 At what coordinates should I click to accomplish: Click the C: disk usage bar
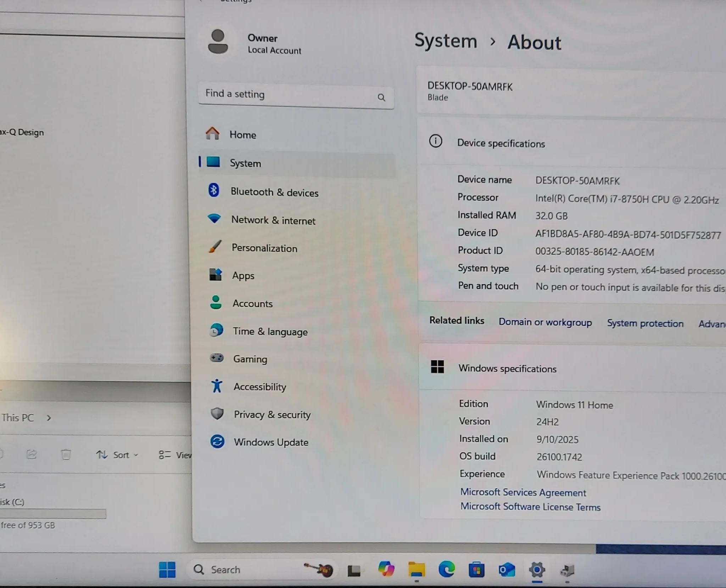(53, 514)
